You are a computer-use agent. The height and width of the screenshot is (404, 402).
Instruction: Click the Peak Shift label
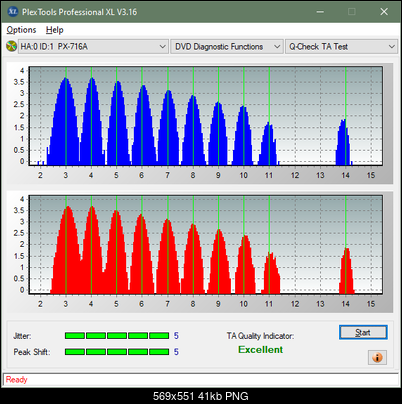[x=32, y=352]
